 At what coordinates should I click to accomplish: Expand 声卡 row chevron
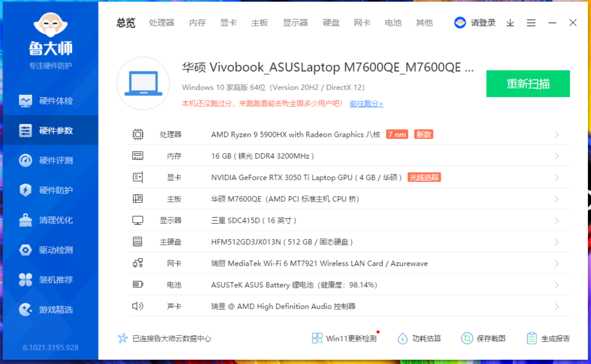557,306
